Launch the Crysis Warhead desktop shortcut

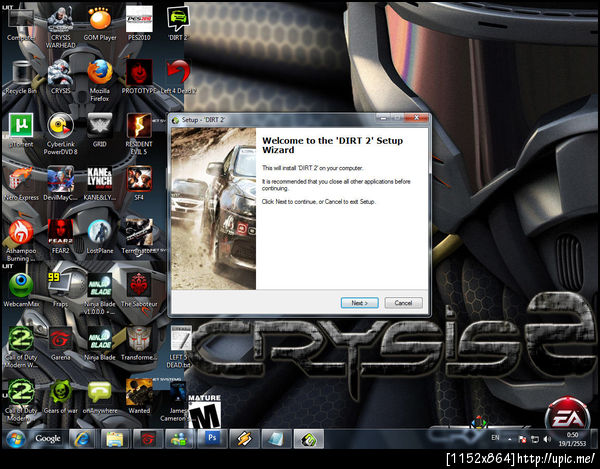(60, 28)
